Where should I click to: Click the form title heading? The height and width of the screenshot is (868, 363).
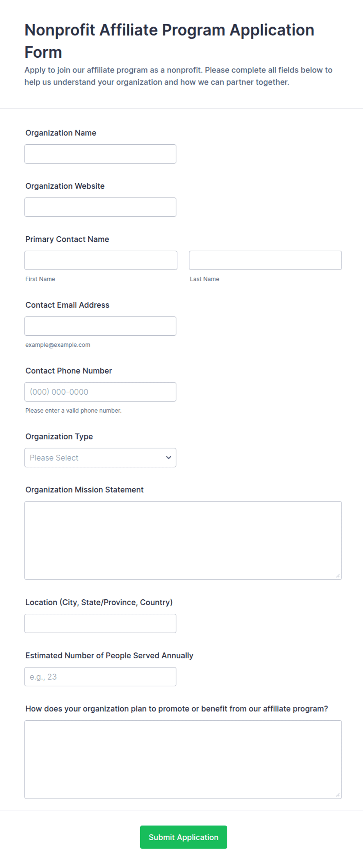pyautogui.click(x=169, y=41)
